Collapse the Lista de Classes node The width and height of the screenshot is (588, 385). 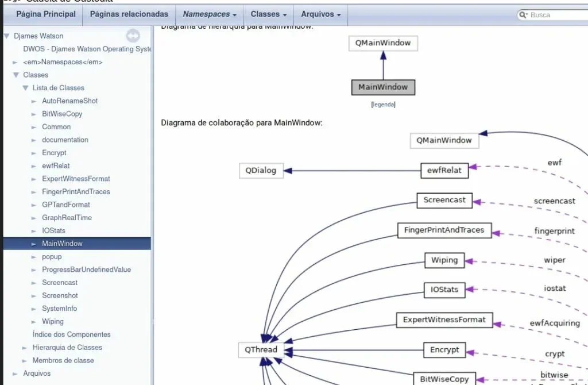25,88
